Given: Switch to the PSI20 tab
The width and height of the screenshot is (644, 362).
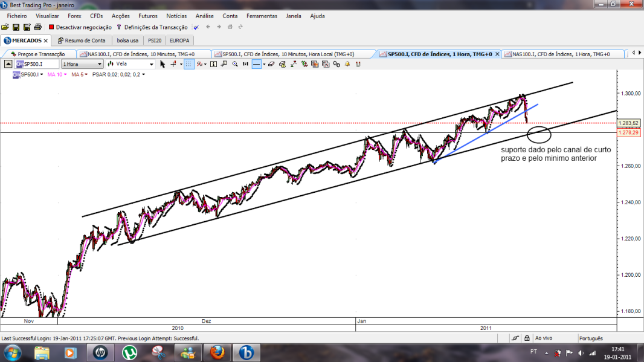Looking at the screenshot, I should [x=155, y=40].
